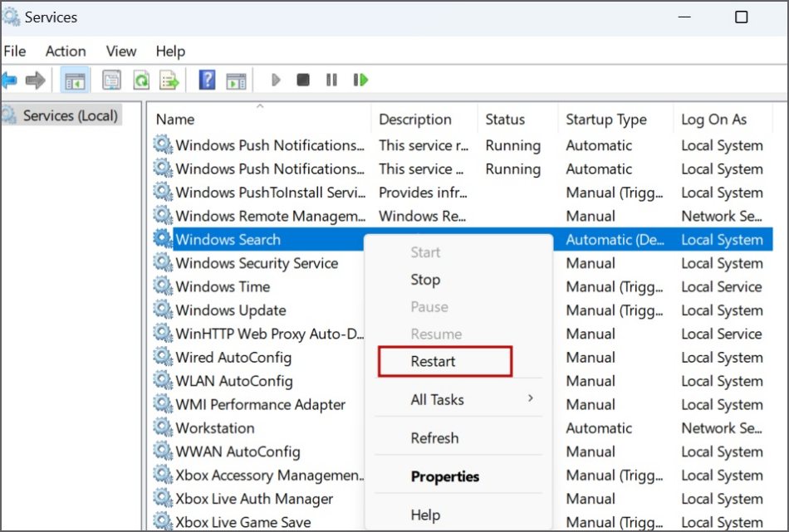The image size is (789, 532).
Task: Click gear icon beside Windows Search
Action: (163, 238)
